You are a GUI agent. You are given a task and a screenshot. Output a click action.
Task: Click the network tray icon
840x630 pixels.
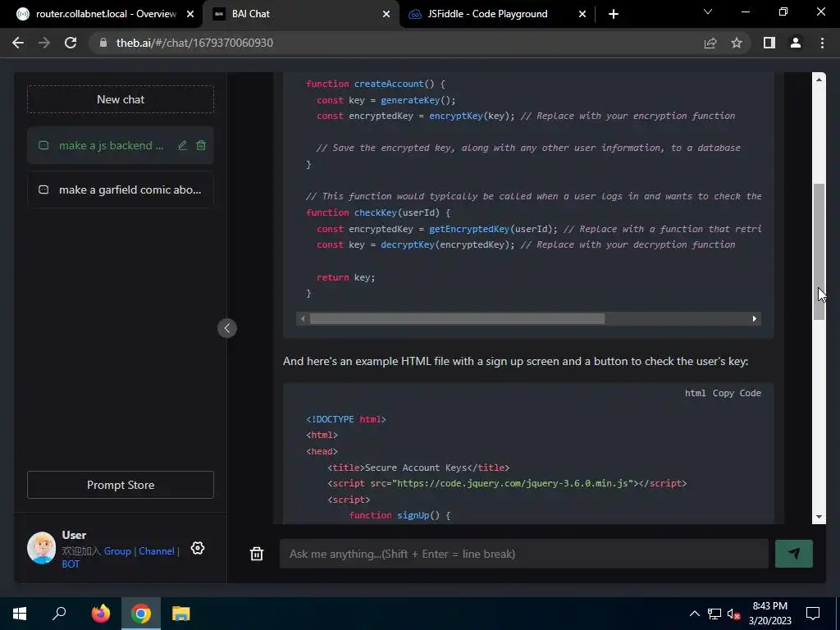point(714,614)
